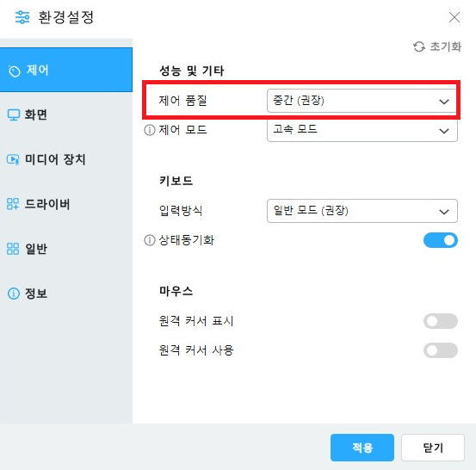The width and height of the screenshot is (476, 470).
Task: Click the 미디어 장치 media icon
Action: coord(13,159)
